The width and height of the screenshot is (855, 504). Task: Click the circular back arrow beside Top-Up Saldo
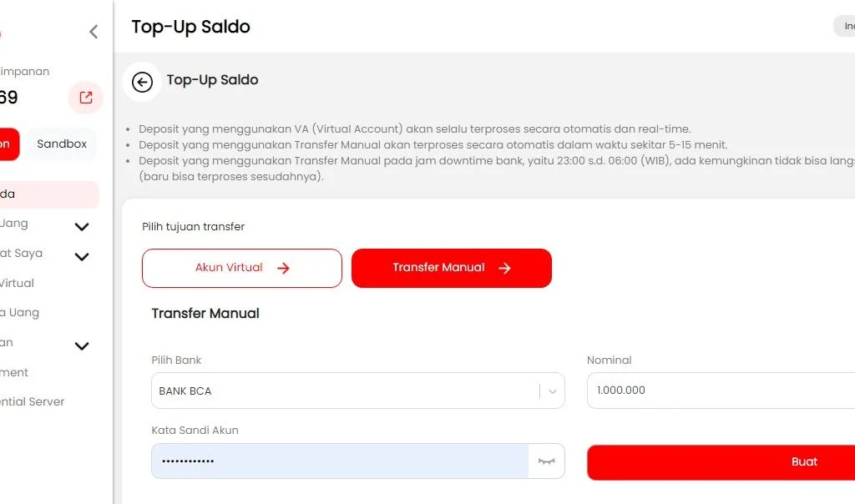coord(142,83)
